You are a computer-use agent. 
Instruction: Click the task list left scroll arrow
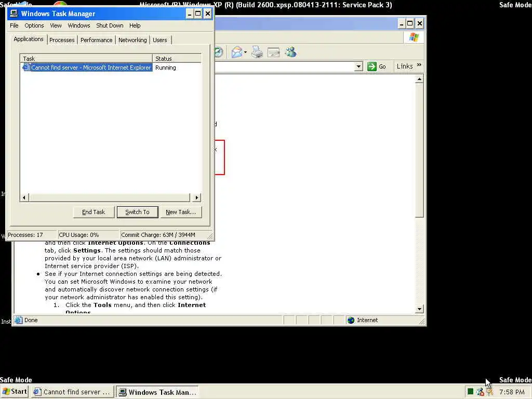click(24, 197)
